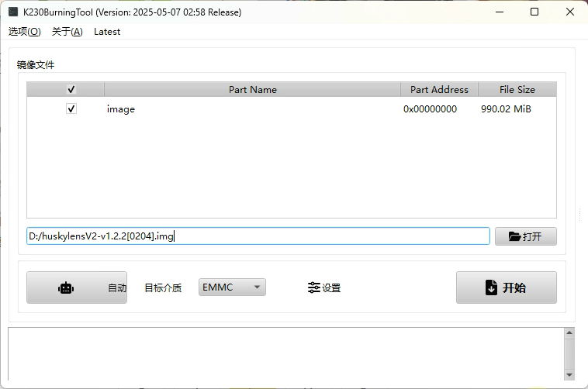The height and width of the screenshot is (389, 588).
Task: Click the Part Name column header
Action: 252,90
